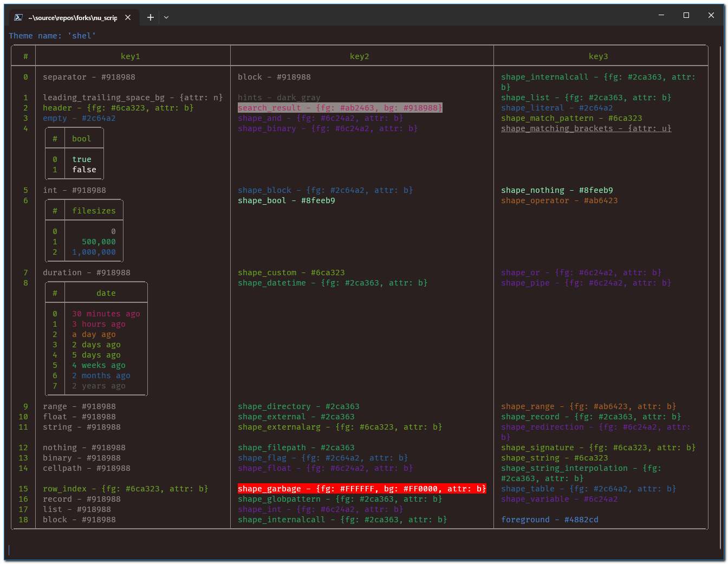Click the "duration - #918988" entry
The width and height of the screenshot is (728, 564).
(x=87, y=273)
